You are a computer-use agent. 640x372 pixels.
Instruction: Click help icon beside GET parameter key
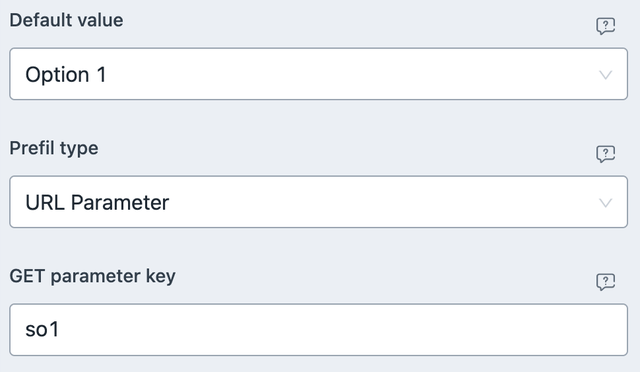[605, 282]
